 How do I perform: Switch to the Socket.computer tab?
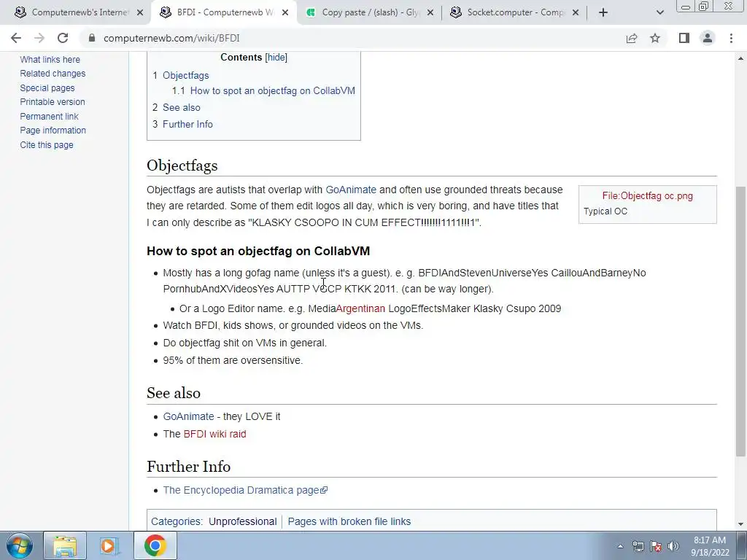pos(514,12)
